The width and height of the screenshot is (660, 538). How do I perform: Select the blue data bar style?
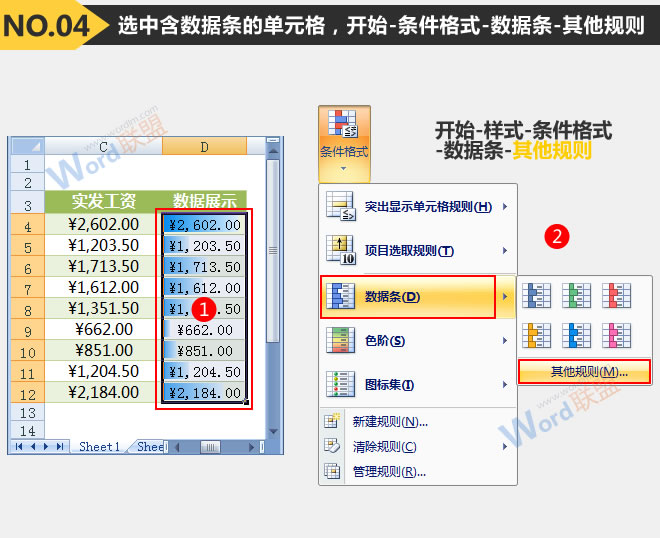pos(536,296)
